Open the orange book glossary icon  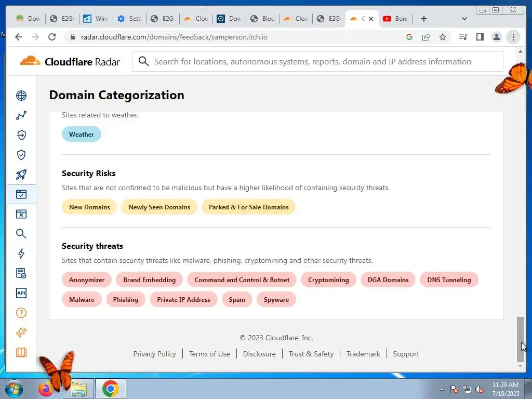pyautogui.click(x=21, y=352)
